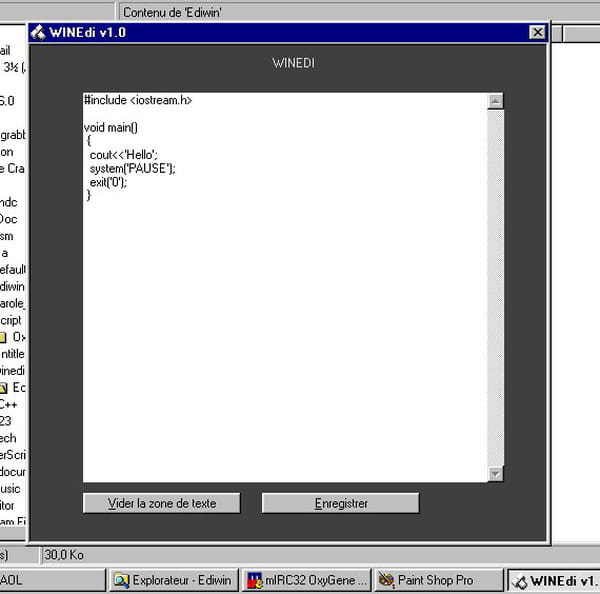Click the text area's scroll up arrow
Viewport: 600px width, 594px height.
point(495,101)
